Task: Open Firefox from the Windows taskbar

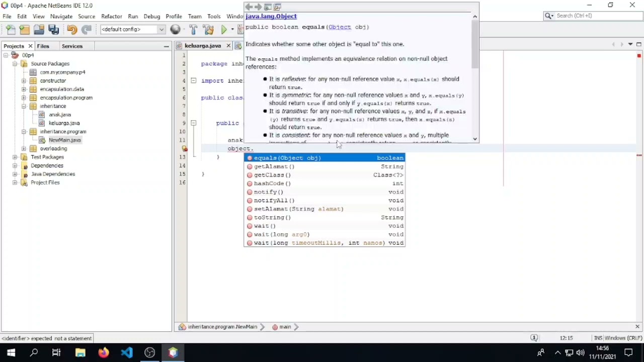Action: click(x=104, y=353)
